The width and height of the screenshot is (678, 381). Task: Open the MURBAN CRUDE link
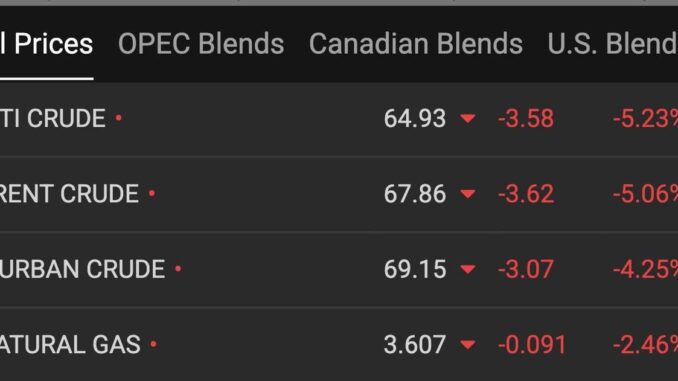pyautogui.click(x=83, y=269)
